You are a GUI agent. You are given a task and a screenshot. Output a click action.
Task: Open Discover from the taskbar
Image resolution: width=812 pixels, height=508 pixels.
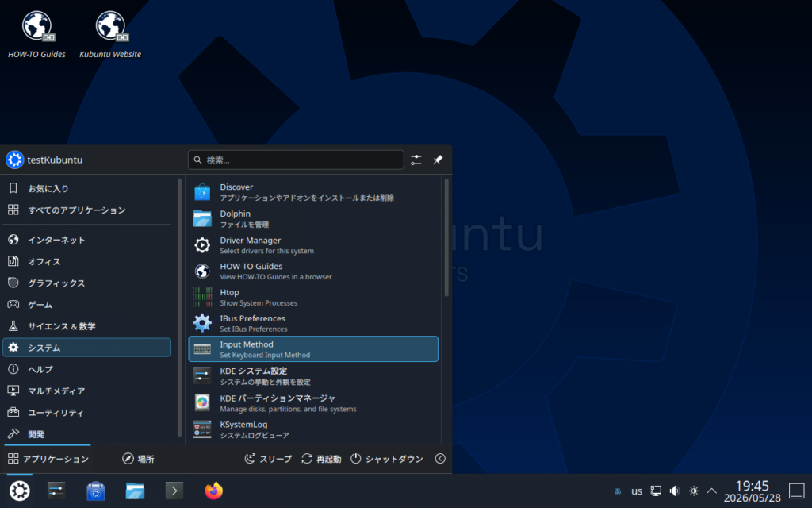pos(96,491)
